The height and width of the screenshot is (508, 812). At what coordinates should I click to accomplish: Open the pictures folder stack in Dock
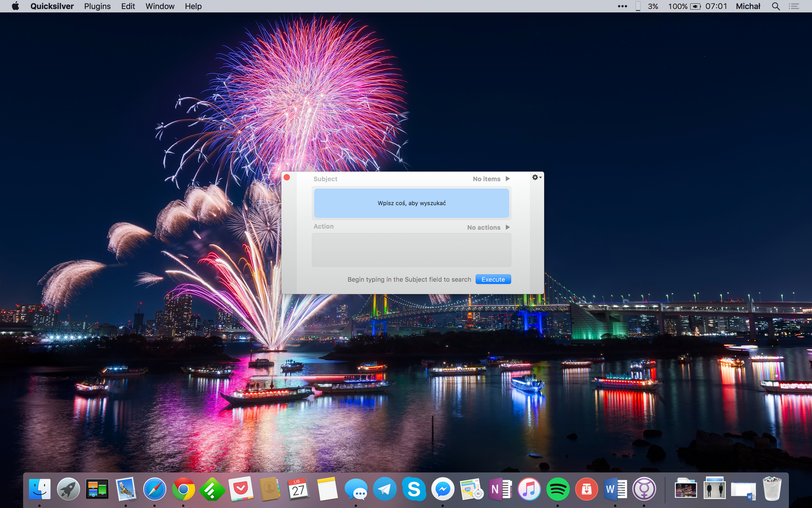coord(686,489)
